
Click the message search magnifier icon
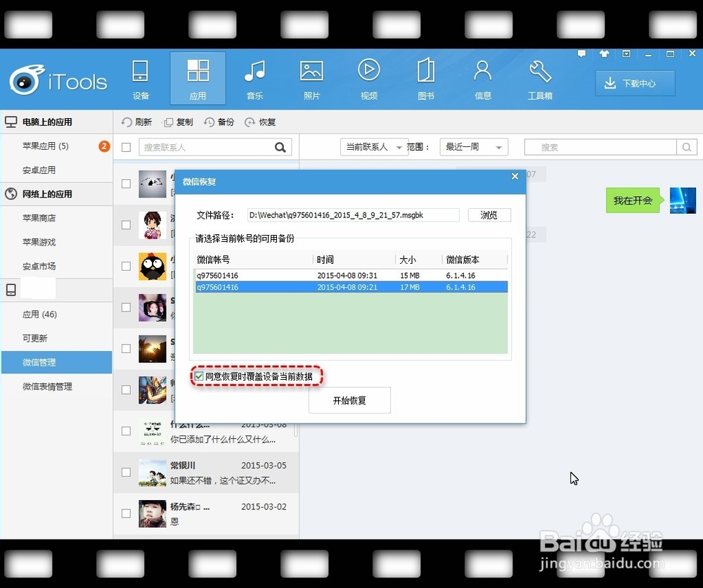(687, 147)
